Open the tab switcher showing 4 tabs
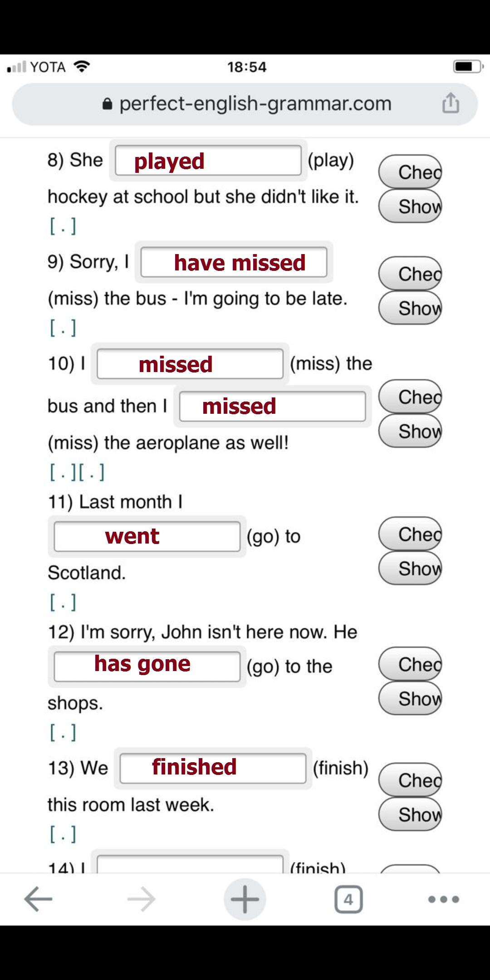 coord(348,899)
